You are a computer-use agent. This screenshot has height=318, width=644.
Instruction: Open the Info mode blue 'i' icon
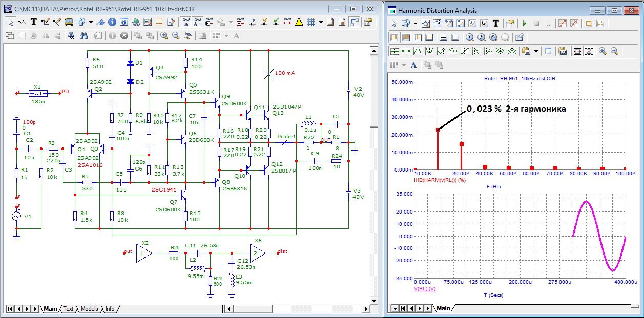(112, 22)
